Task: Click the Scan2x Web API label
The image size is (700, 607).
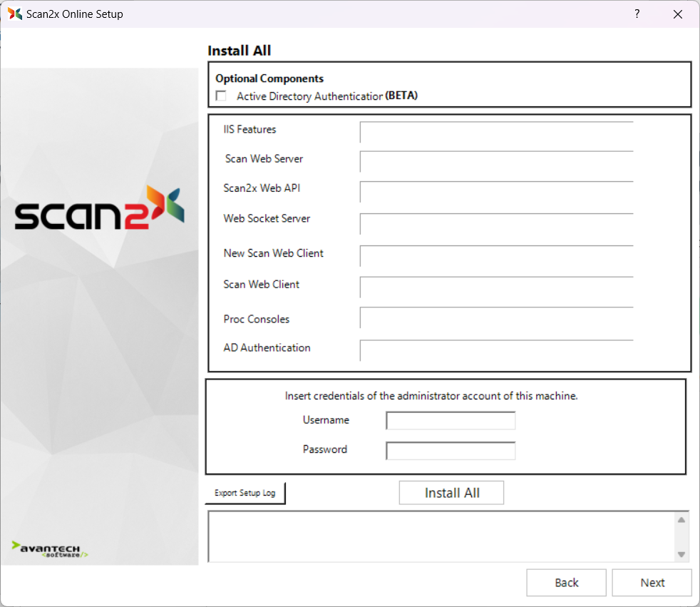Action: [262, 188]
